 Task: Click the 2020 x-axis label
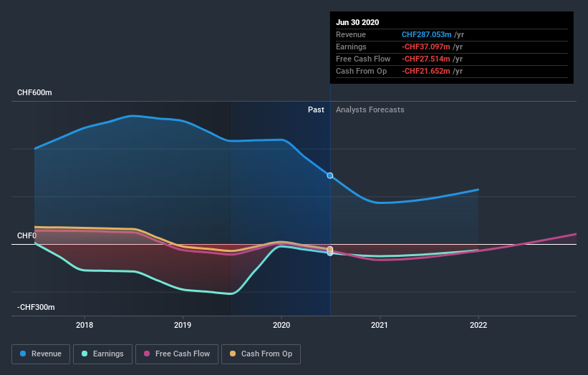click(x=281, y=325)
